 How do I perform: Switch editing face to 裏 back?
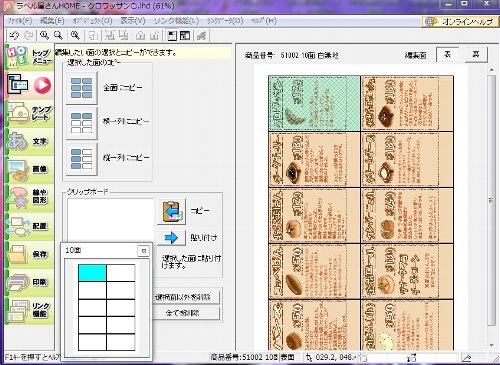click(476, 54)
